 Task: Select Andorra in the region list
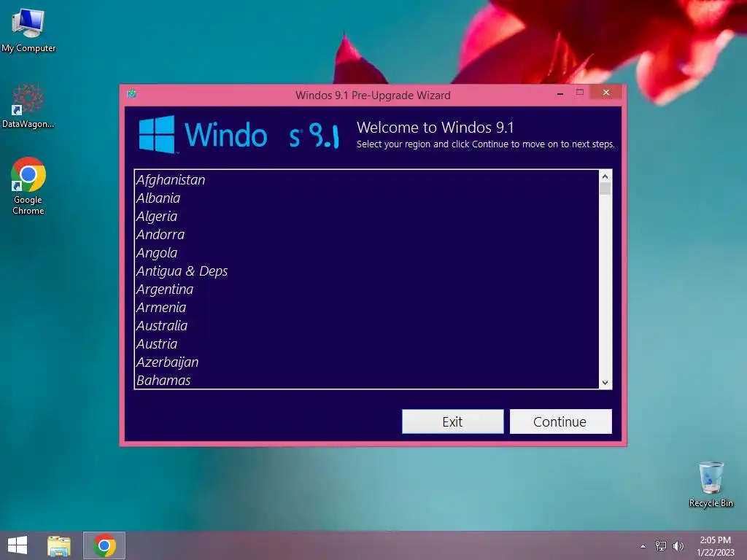366,235
